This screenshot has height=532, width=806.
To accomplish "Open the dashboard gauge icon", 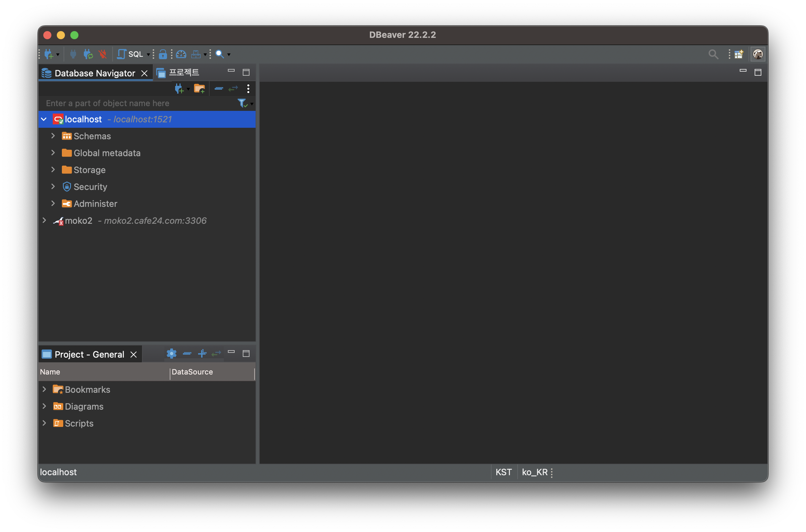I will (x=181, y=54).
